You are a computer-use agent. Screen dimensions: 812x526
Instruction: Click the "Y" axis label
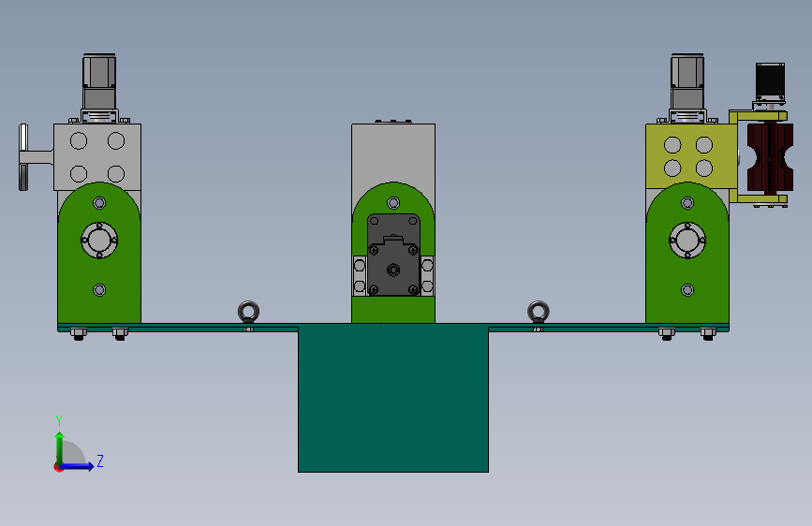pos(59,420)
